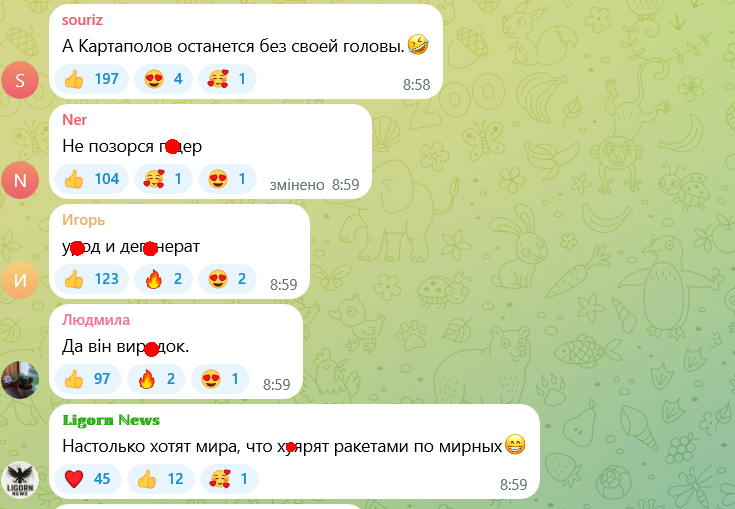Open the Людмила sender name
The height and width of the screenshot is (509, 735).
pyautogui.click(x=96, y=320)
